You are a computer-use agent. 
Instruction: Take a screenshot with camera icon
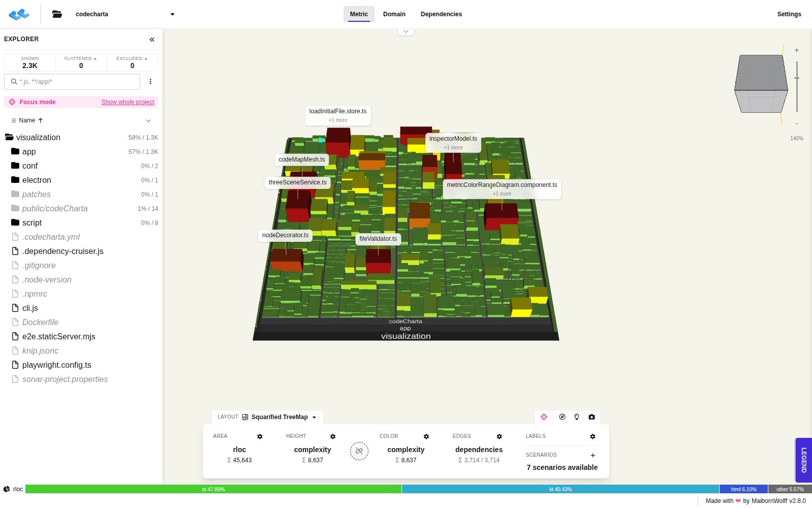(592, 417)
